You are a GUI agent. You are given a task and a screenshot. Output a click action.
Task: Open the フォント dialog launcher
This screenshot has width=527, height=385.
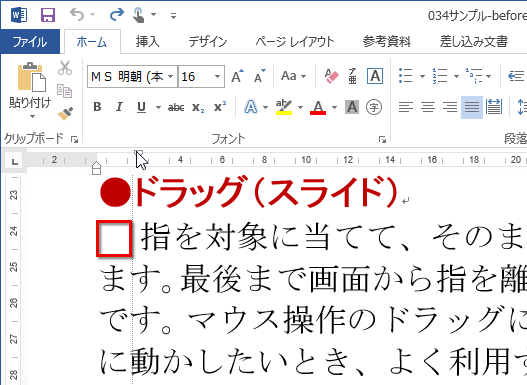coord(382,139)
